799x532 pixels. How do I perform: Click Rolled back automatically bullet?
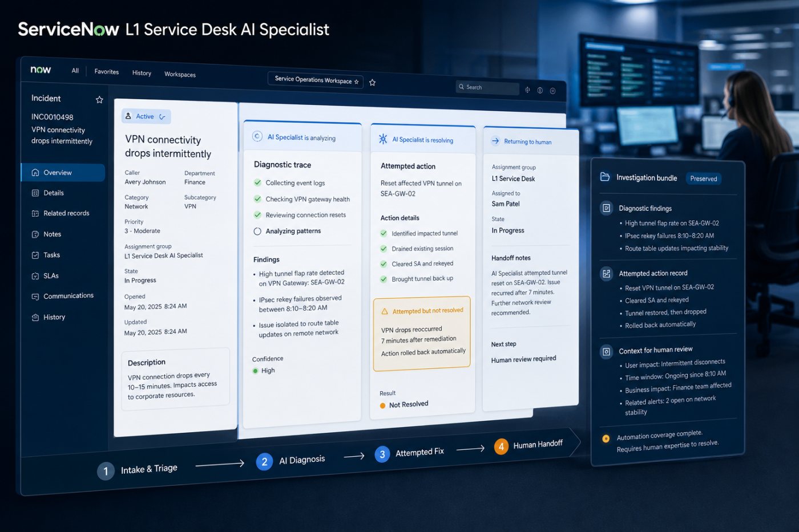pyautogui.click(x=660, y=325)
